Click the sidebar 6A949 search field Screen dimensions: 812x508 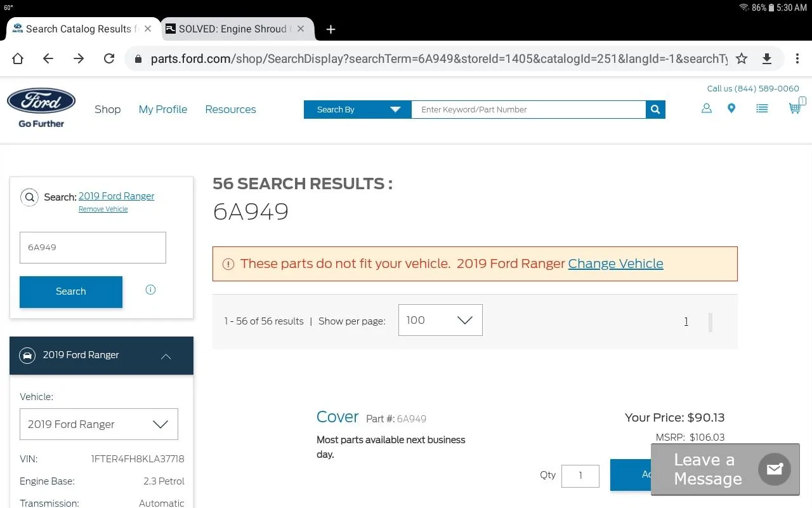93,248
